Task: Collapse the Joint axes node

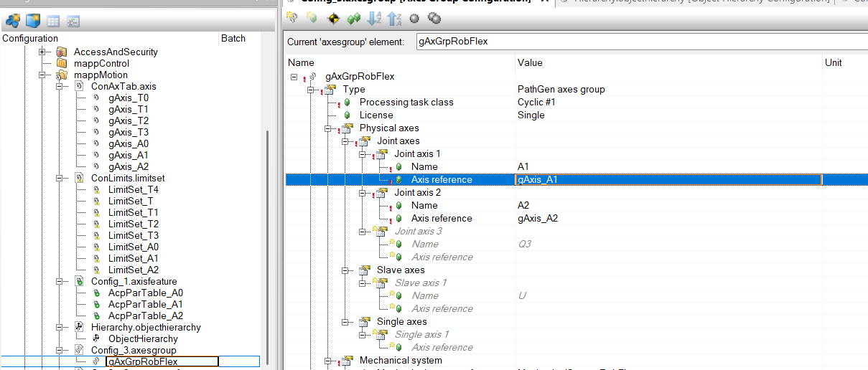Action: (345, 141)
